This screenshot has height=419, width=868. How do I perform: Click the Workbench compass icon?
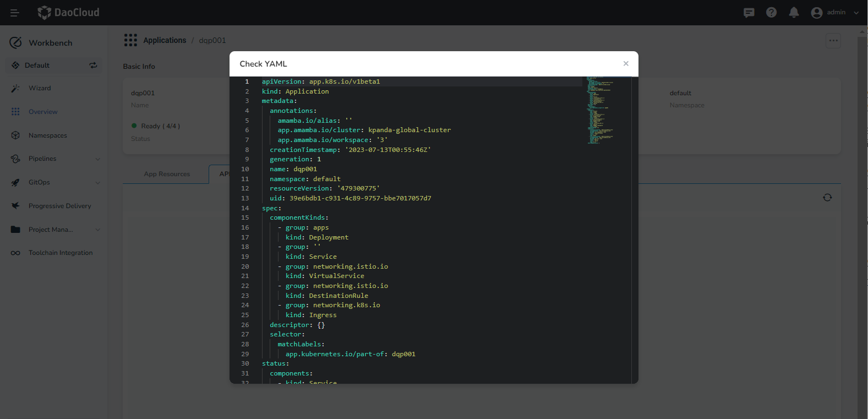pos(16,42)
